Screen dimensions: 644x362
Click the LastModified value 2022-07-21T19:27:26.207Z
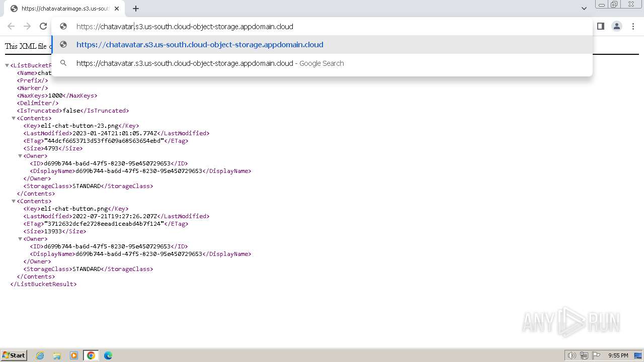(x=115, y=216)
